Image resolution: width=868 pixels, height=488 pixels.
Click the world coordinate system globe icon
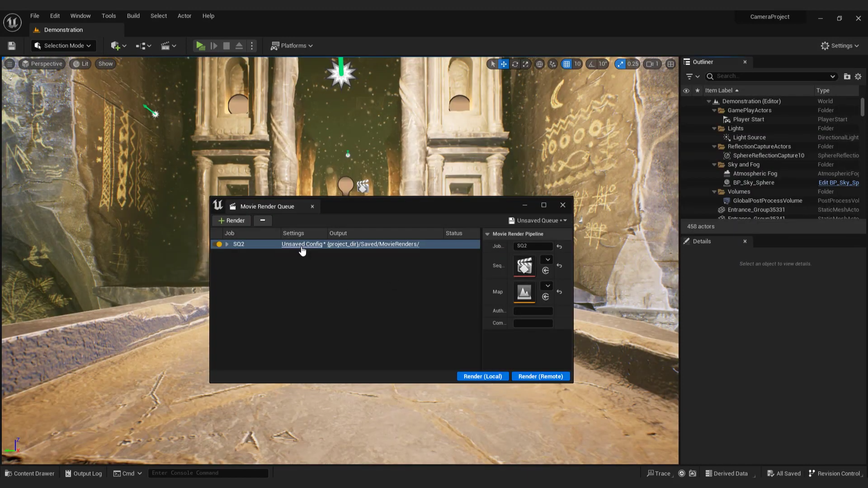click(539, 64)
